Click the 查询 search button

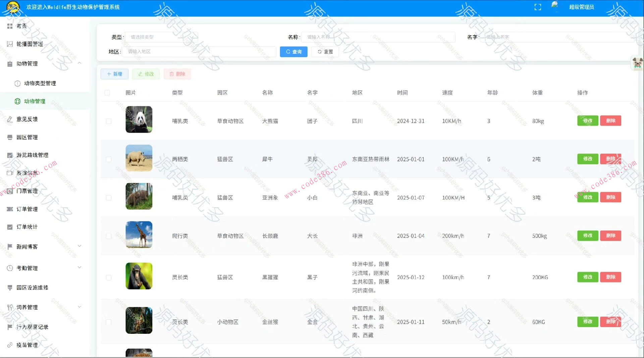click(293, 51)
